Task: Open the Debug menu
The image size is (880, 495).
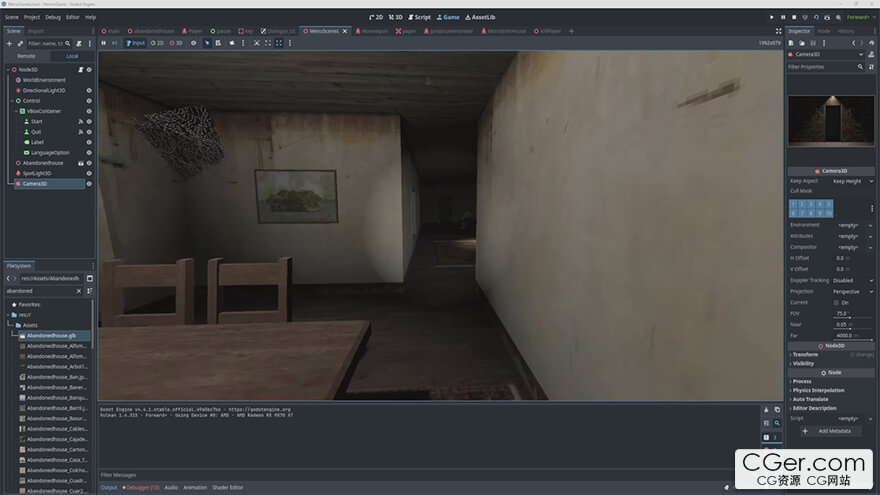Action: [53, 17]
